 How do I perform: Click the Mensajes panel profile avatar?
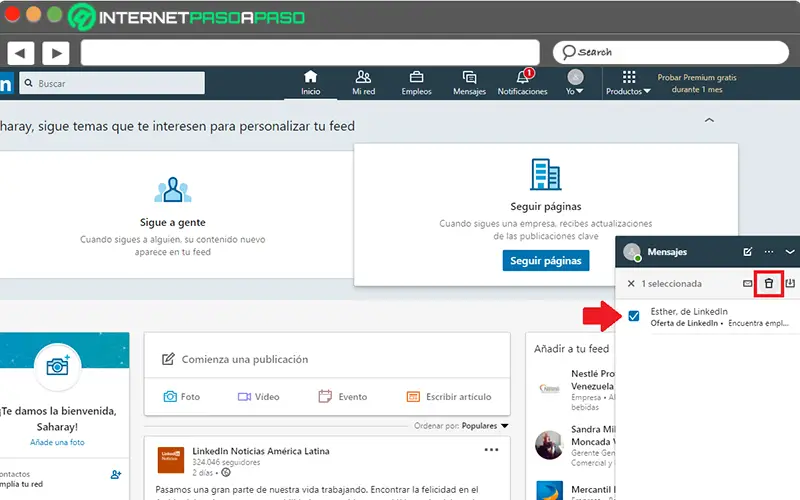click(632, 252)
